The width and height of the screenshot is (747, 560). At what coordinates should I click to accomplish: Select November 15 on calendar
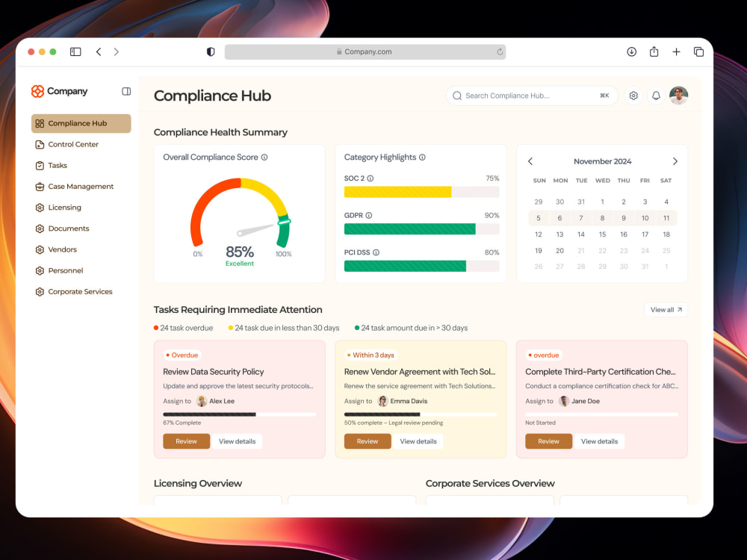602,234
